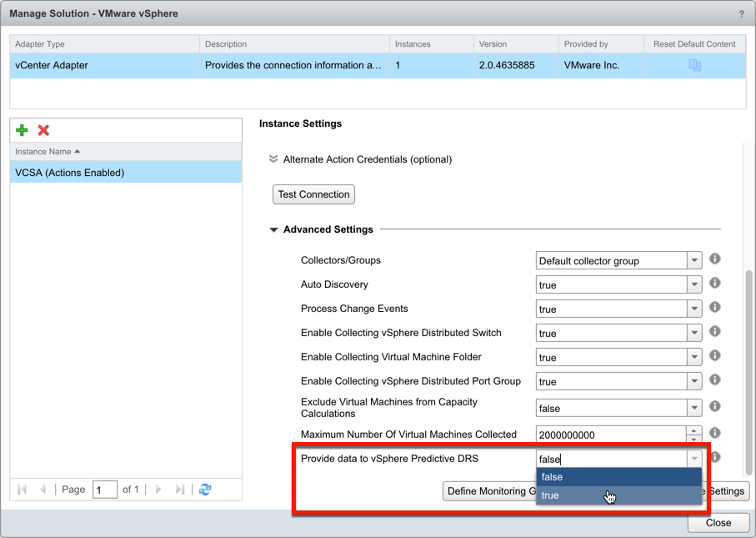Open the Auto Discovery dropdown
756x538 pixels.
(x=694, y=284)
